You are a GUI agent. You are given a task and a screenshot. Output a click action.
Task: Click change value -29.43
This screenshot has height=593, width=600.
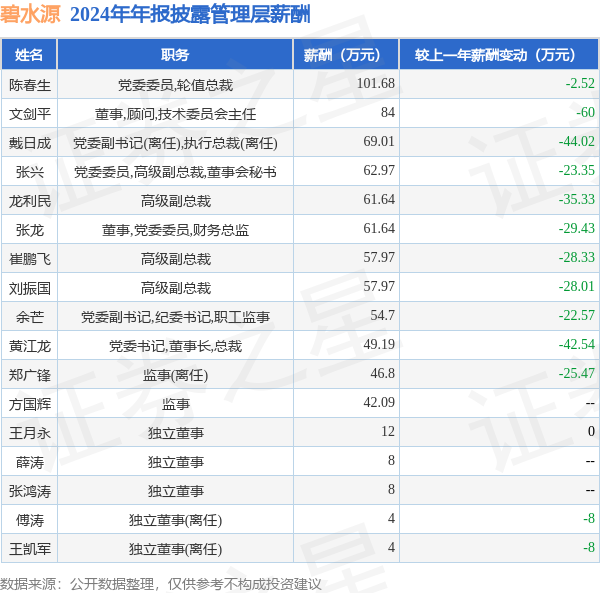point(577,228)
